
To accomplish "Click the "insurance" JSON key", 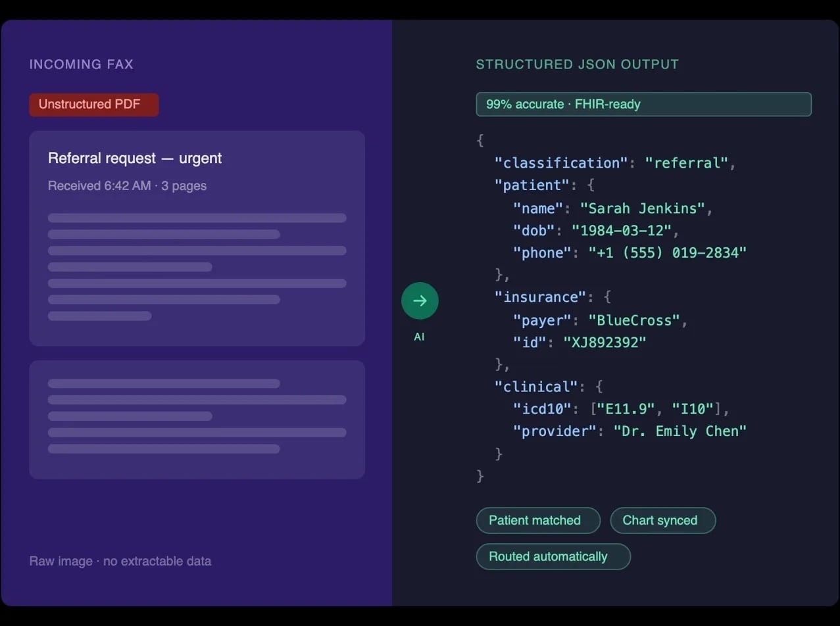I will click(540, 297).
